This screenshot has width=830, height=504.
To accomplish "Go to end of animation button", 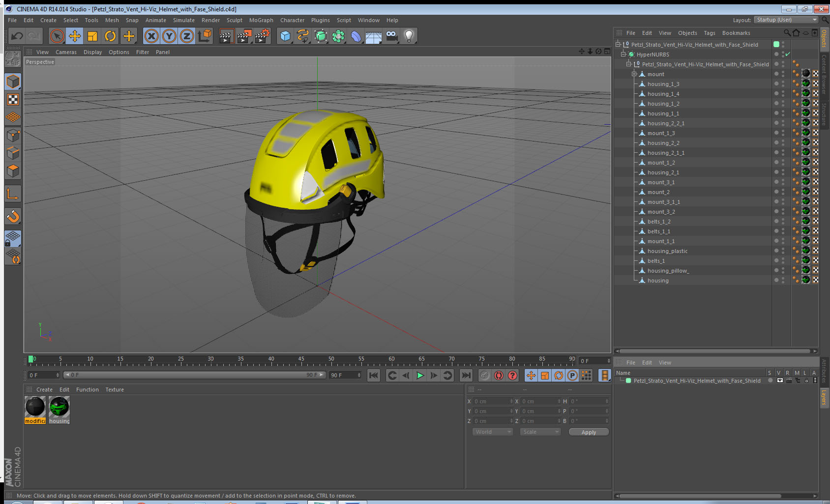I will [466, 375].
